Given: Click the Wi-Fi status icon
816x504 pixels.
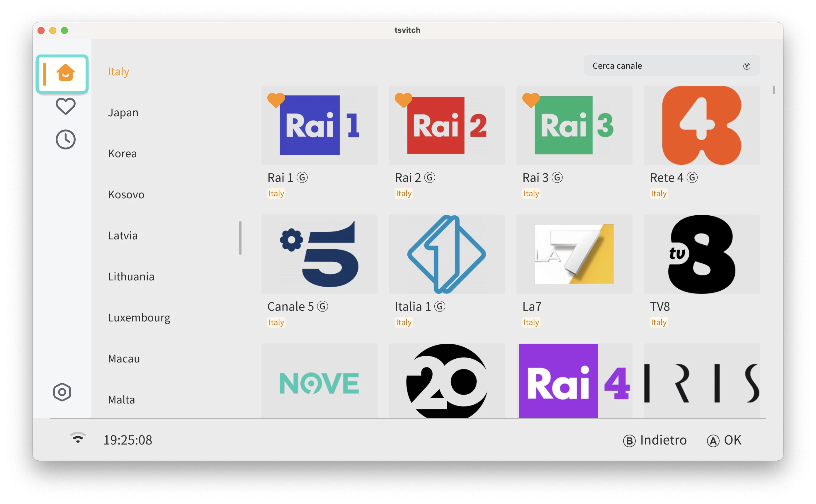Looking at the screenshot, I should point(78,438).
